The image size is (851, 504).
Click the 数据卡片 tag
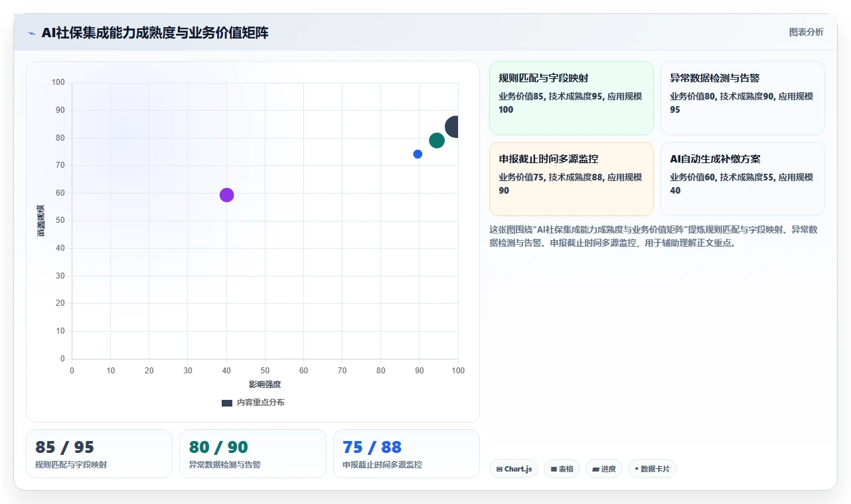click(x=652, y=469)
